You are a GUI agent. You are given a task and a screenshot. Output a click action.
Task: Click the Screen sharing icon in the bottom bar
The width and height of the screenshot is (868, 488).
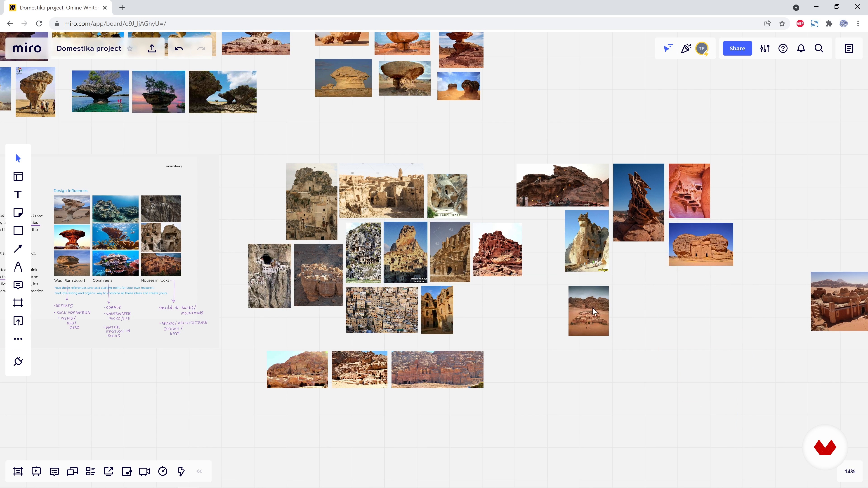108,472
